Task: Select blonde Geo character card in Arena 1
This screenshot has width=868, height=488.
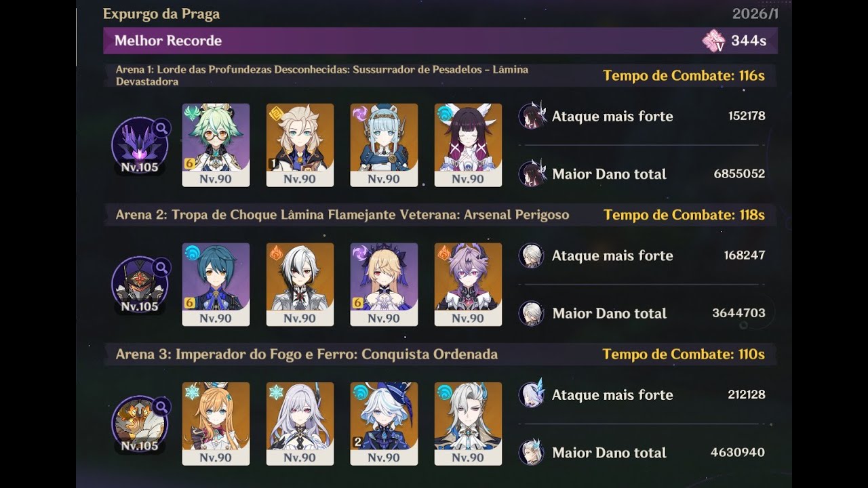Action: [x=300, y=145]
